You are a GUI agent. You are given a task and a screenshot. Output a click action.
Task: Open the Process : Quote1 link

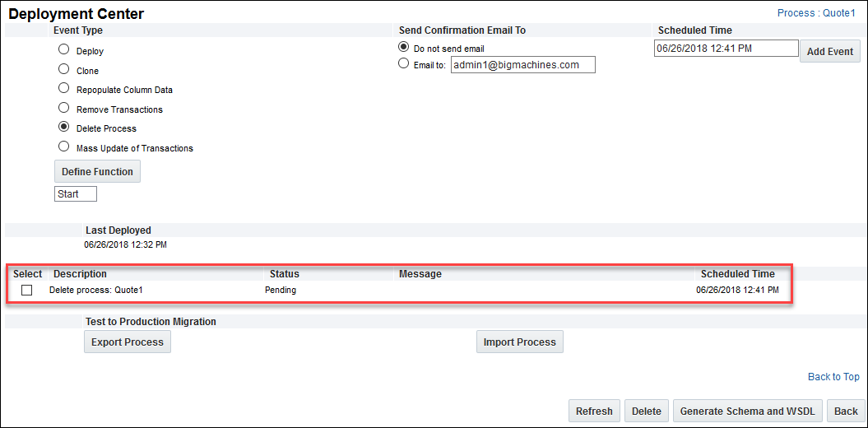point(816,14)
